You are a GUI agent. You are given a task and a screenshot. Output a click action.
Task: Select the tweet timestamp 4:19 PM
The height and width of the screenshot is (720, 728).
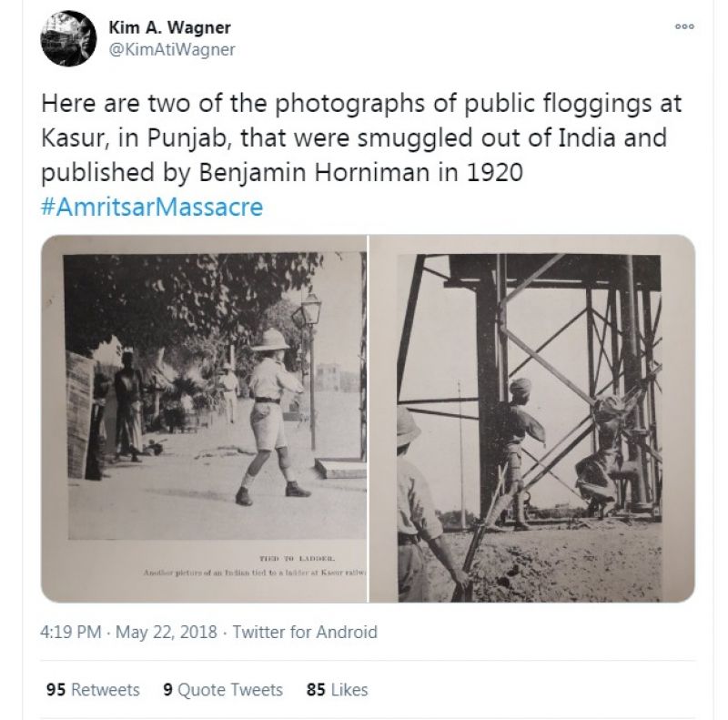(x=66, y=630)
